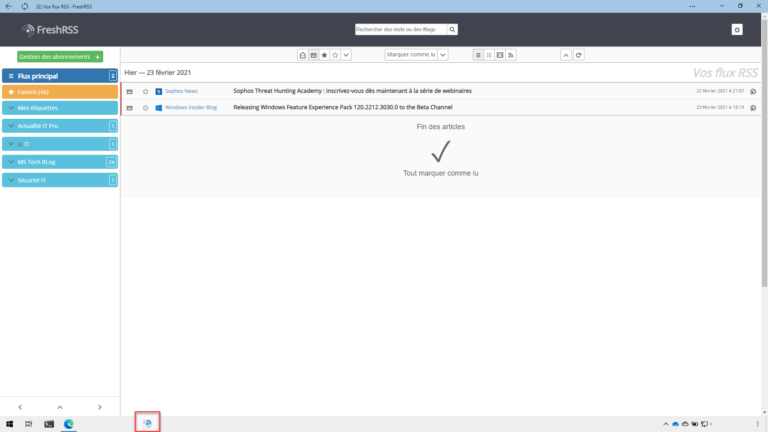768x432 pixels.
Task: Open Gestion des abonnements
Action: pyautogui.click(x=60, y=57)
